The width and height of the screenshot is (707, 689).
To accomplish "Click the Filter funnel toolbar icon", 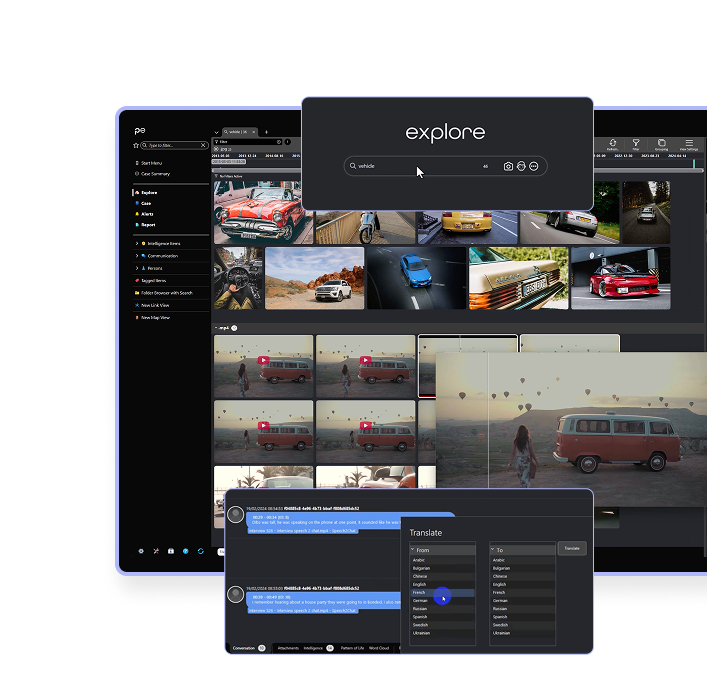I will click(636, 145).
